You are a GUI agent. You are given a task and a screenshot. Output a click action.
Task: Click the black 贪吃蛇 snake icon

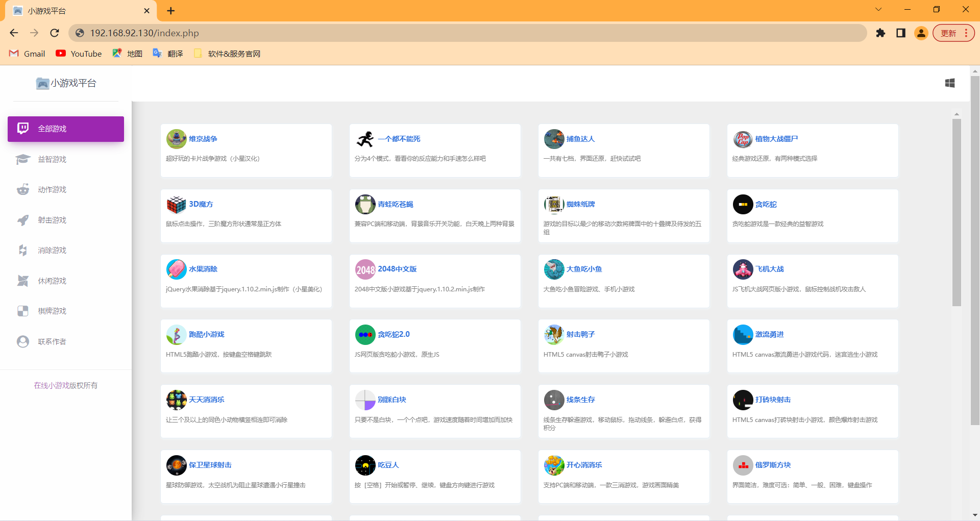point(743,204)
